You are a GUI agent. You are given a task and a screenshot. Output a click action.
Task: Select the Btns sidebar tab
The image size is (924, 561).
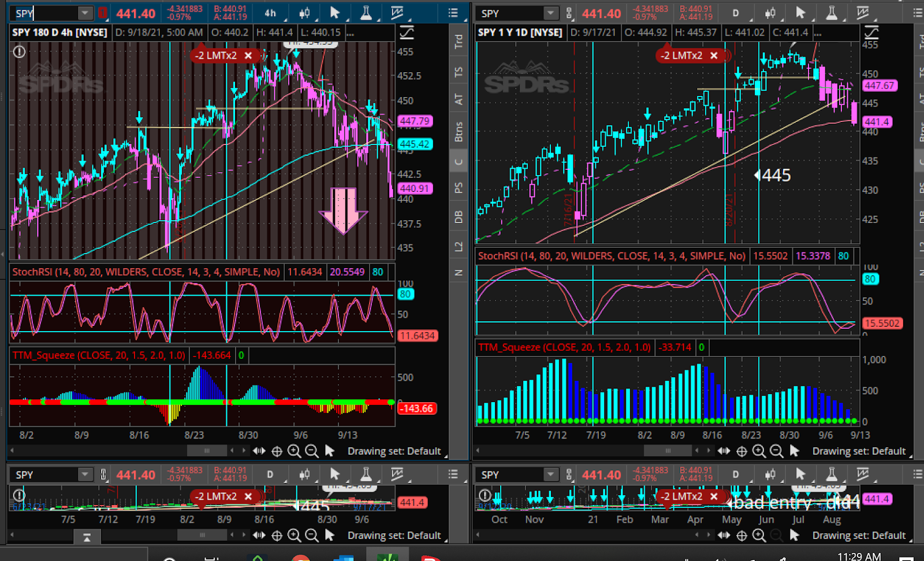click(x=459, y=132)
